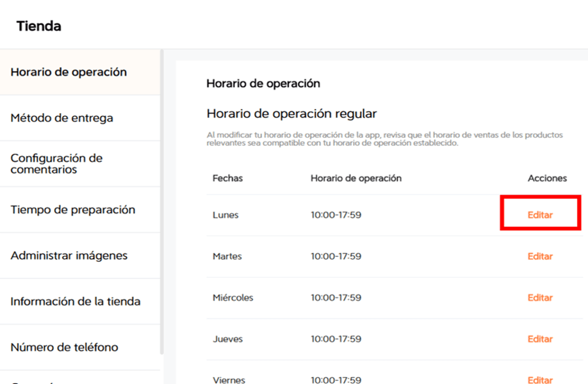Click the 10:00-17:59 time for Martes
The image size is (588, 384).
pos(334,256)
